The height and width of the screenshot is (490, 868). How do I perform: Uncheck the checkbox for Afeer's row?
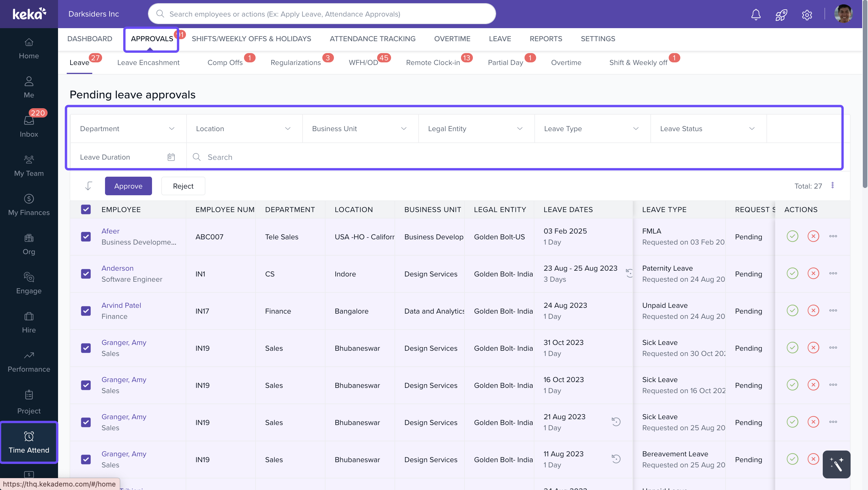coord(86,236)
